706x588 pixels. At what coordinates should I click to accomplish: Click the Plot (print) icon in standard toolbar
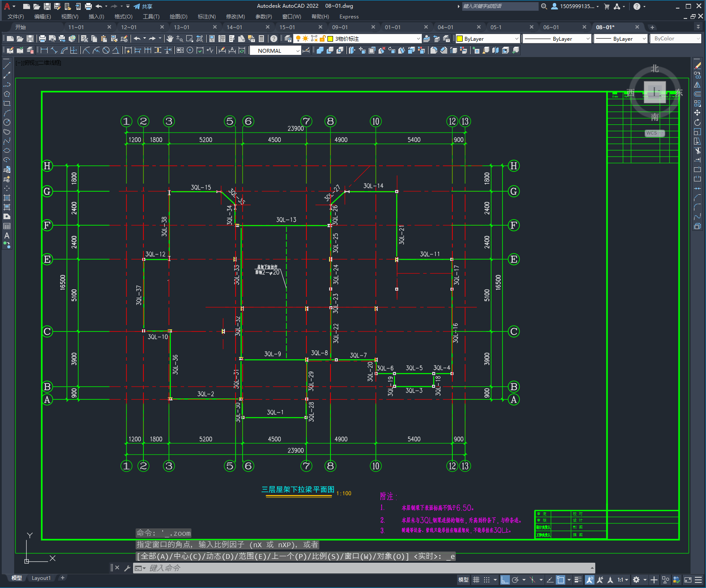point(42,39)
